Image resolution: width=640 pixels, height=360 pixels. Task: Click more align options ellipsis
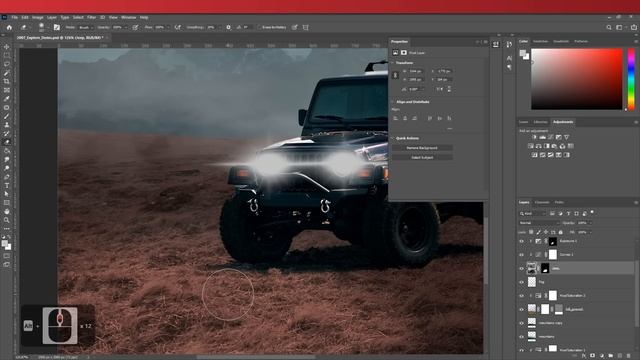449,128
